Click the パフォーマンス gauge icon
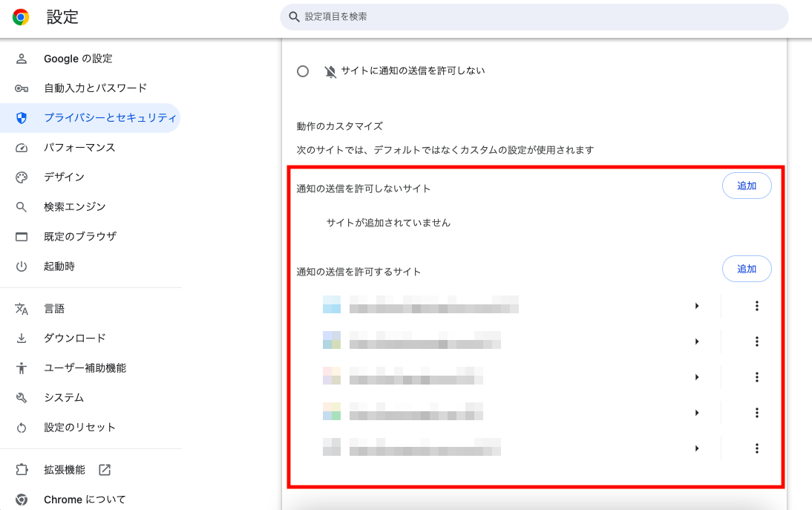 [x=22, y=148]
